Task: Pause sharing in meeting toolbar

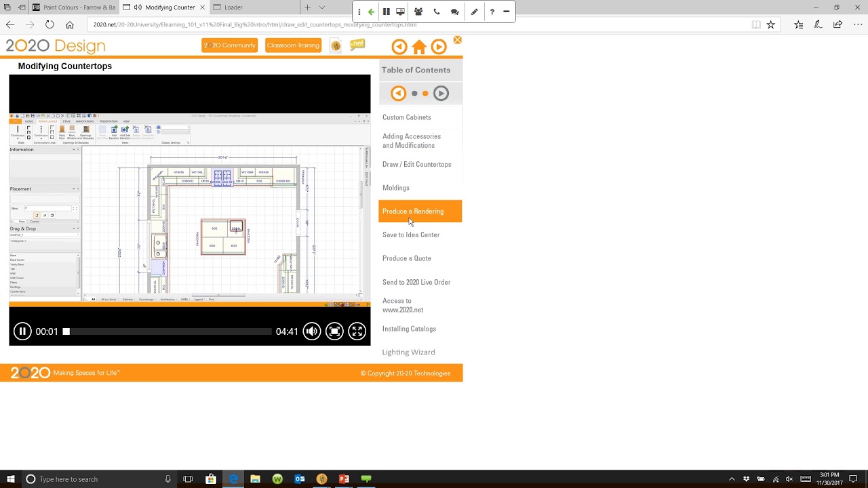Action: tap(386, 12)
